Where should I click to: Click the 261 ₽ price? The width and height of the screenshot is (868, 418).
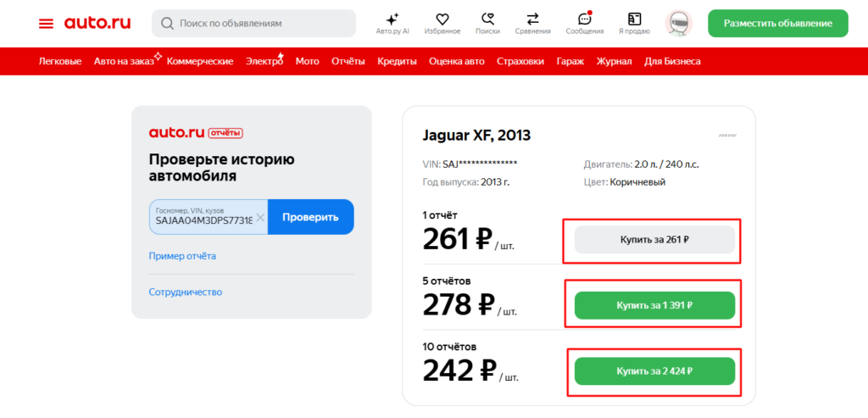coord(457,240)
